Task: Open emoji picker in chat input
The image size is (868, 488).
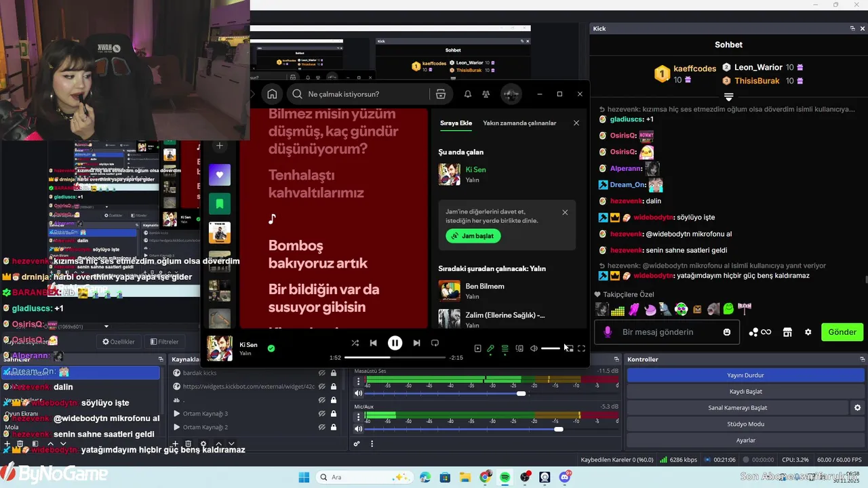Action: pos(727,332)
